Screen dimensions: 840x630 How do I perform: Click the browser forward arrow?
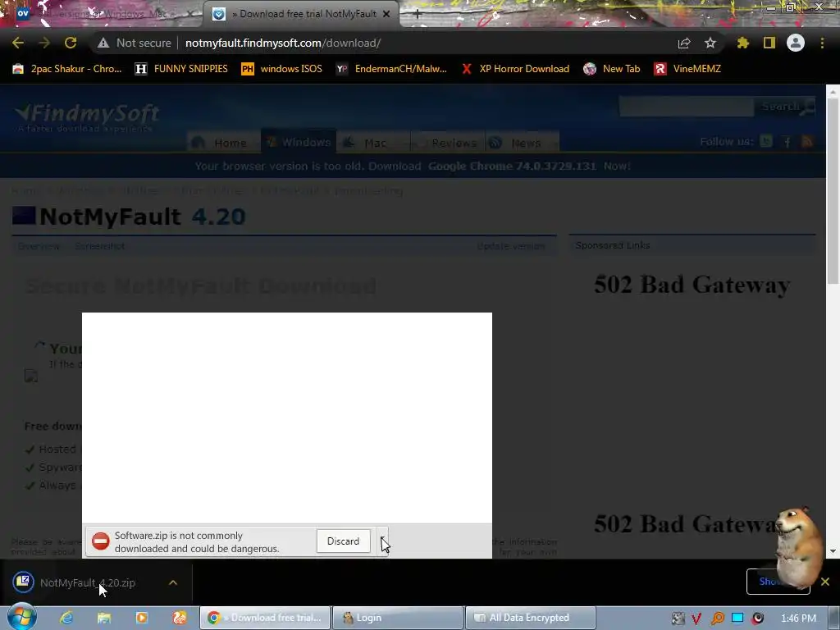click(44, 43)
